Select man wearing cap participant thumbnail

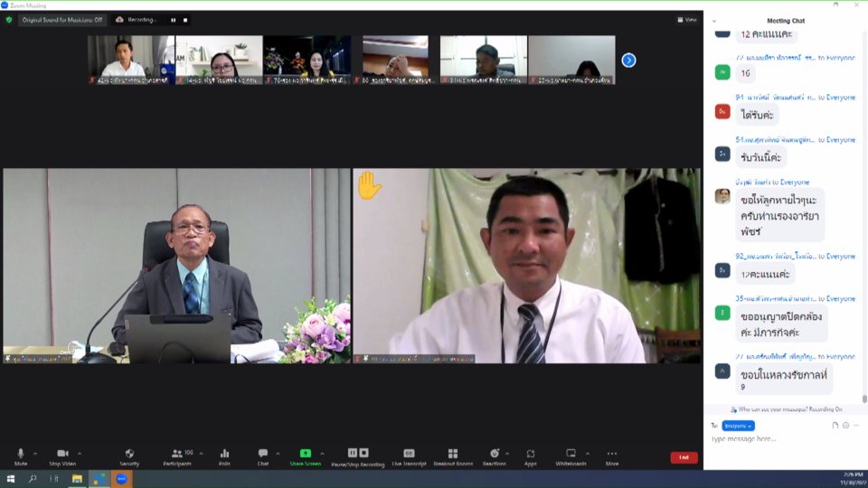pyautogui.click(x=483, y=60)
